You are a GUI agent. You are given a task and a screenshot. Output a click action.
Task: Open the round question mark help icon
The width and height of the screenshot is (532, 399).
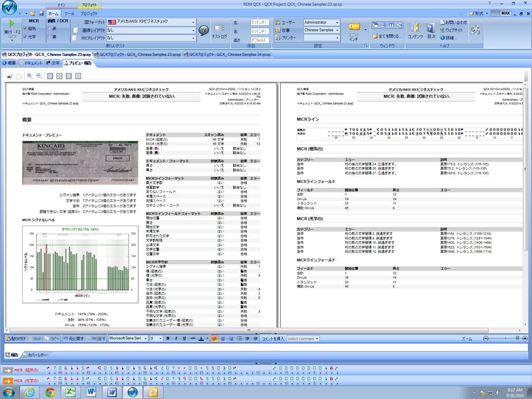tap(204, 31)
